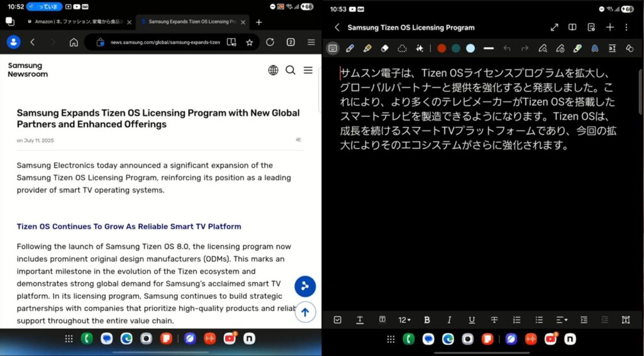This screenshot has width=644, height=356.
Task: Open the AI sparkle assist tool
Action: (419, 48)
